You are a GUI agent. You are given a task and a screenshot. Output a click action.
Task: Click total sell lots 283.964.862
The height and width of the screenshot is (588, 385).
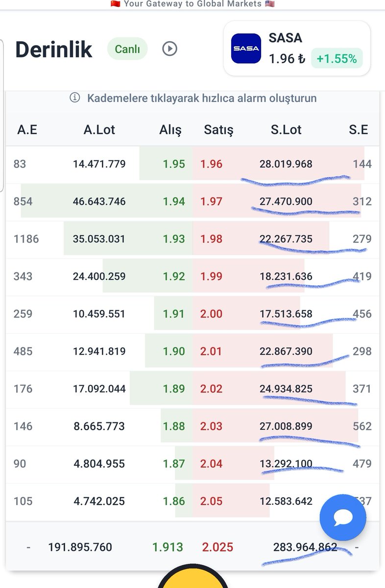point(306,547)
